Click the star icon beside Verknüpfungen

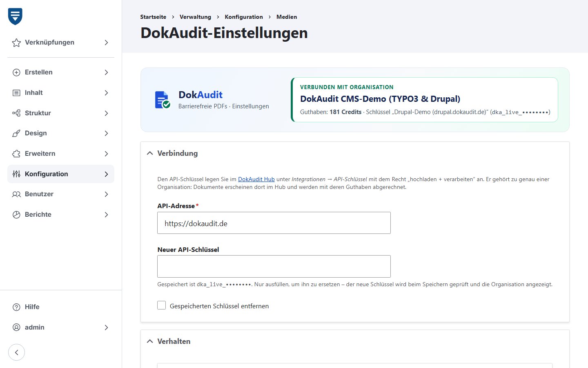(16, 43)
